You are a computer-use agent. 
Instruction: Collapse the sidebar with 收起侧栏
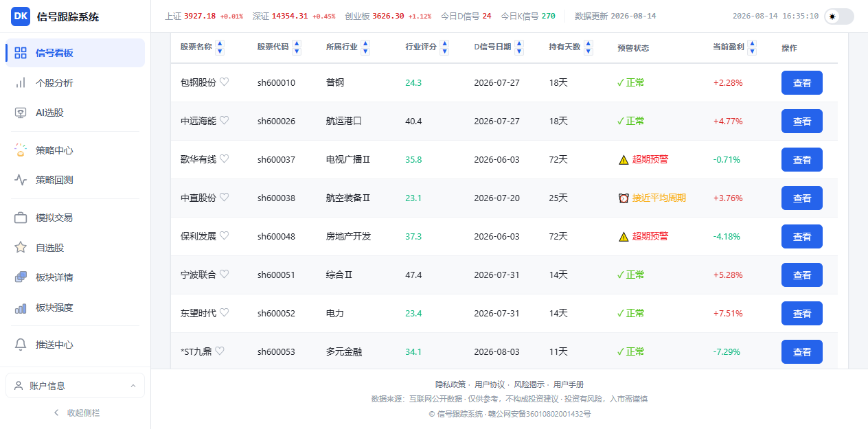click(x=76, y=413)
